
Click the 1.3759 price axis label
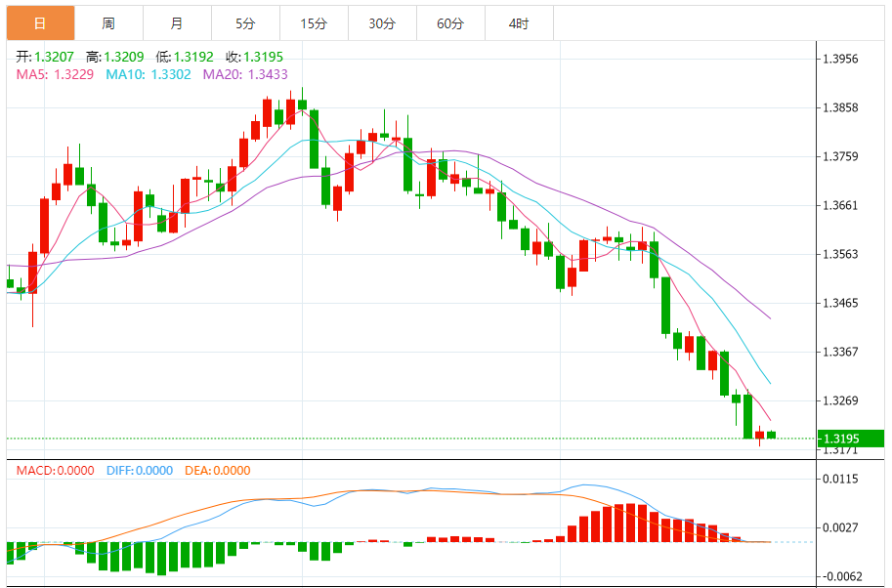click(840, 157)
